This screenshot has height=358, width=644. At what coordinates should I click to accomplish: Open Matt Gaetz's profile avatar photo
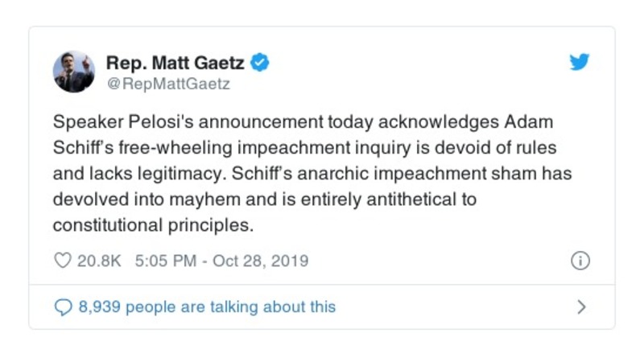point(74,72)
